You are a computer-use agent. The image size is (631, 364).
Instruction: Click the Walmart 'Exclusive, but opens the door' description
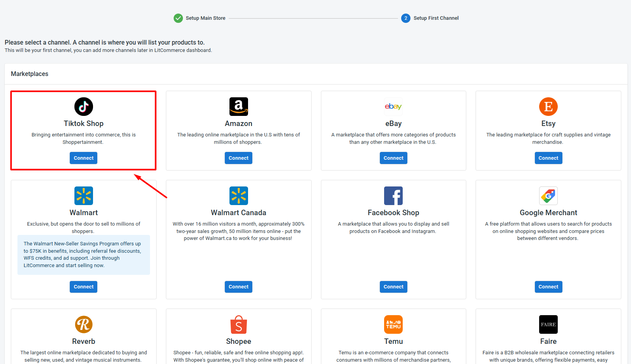84,228
